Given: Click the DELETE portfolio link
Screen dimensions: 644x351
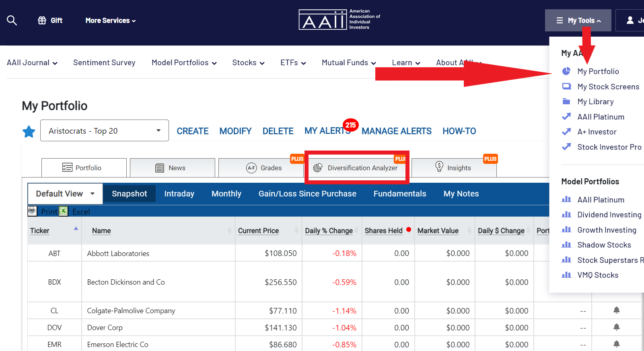Looking at the screenshot, I should (x=278, y=131).
